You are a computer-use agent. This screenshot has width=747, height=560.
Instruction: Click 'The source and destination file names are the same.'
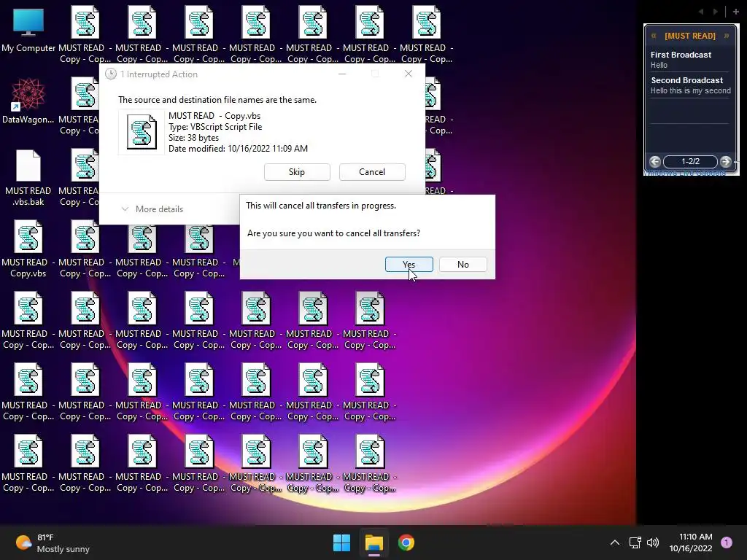click(217, 100)
